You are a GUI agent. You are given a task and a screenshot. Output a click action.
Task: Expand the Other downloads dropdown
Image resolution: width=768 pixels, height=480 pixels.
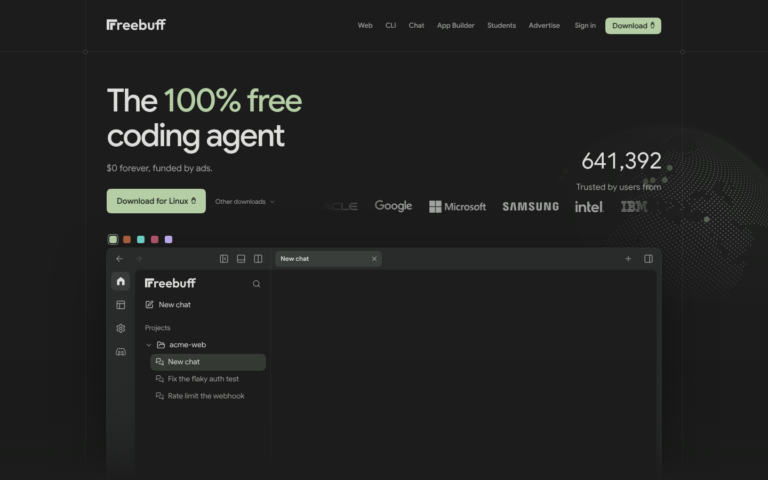point(244,202)
